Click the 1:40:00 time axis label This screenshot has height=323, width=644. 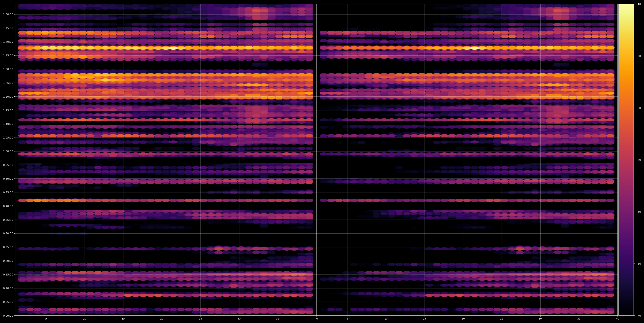(8, 42)
